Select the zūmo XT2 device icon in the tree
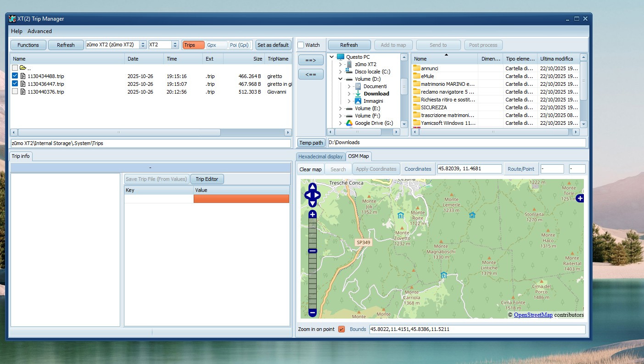 pyautogui.click(x=349, y=64)
